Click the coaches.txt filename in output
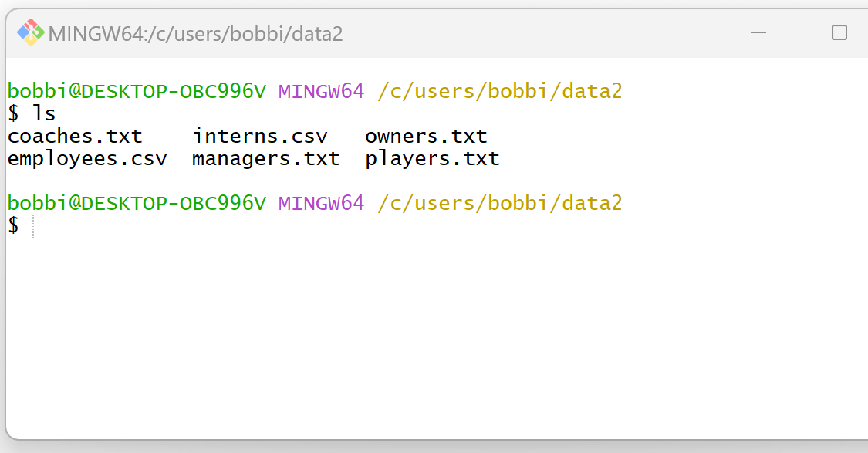 [75, 137]
